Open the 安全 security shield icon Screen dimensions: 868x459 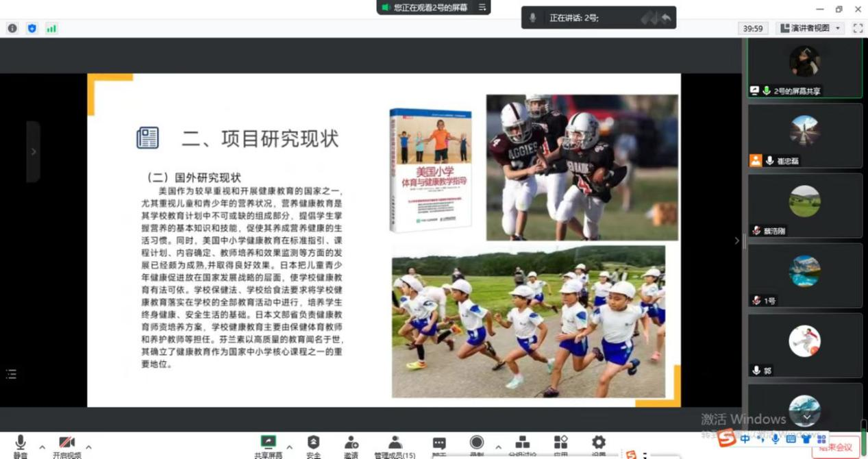tap(313, 444)
